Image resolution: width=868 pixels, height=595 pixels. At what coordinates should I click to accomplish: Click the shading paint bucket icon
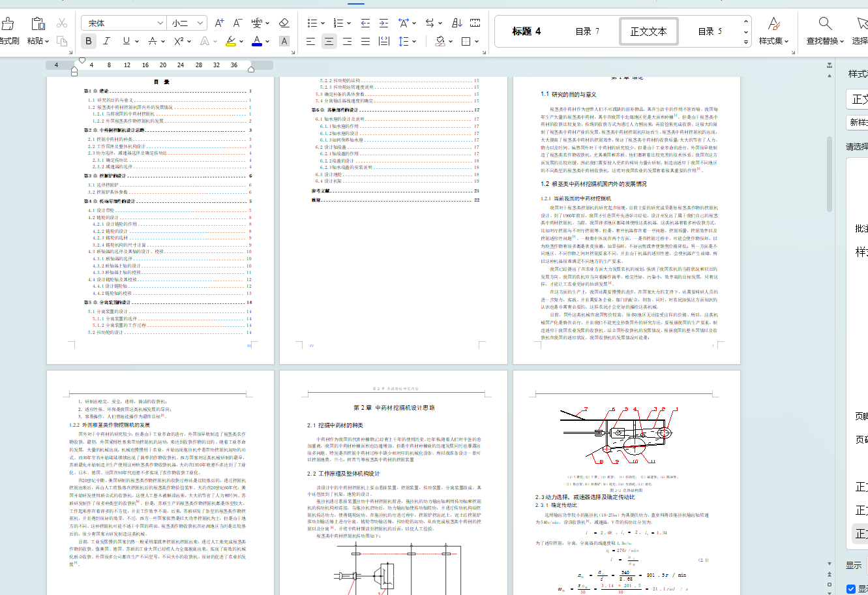(x=440, y=41)
